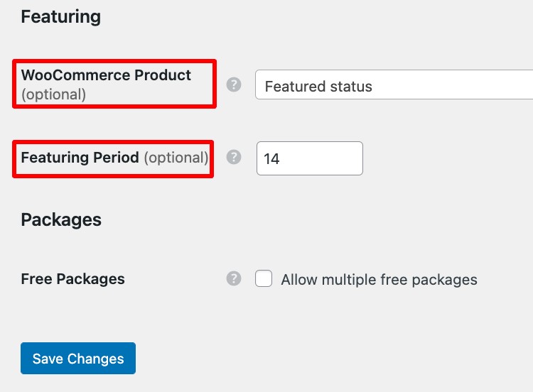This screenshot has height=392, width=533.
Task: Click help icon beside Featuring Period
Action: [x=234, y=157]
